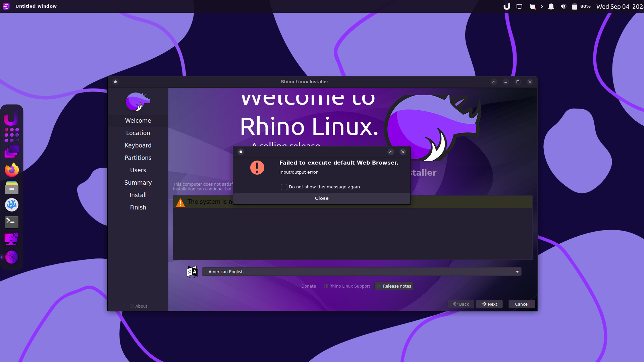Open the terminal dock icon
Image resolution: width=644 pixels, height=362 pixels.
(12, 222)
